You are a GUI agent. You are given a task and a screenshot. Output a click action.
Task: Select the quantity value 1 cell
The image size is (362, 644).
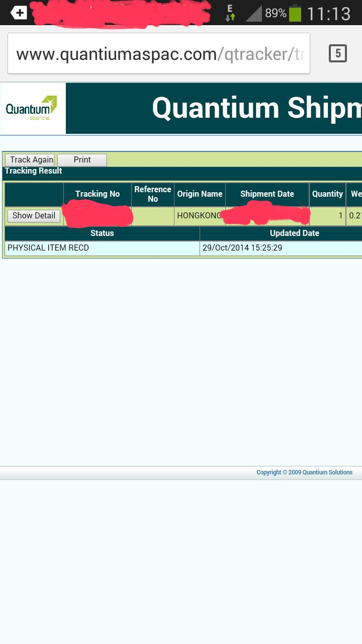coord(327,216)
